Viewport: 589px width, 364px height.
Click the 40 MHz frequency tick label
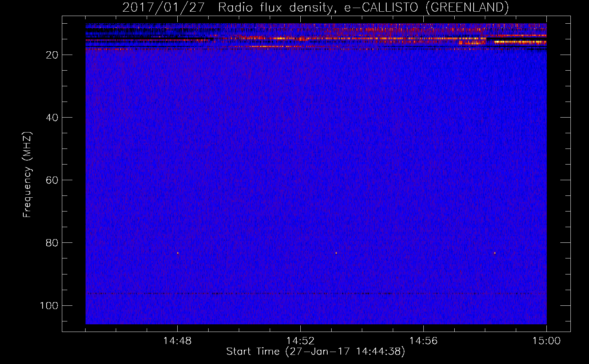[52, 118]
